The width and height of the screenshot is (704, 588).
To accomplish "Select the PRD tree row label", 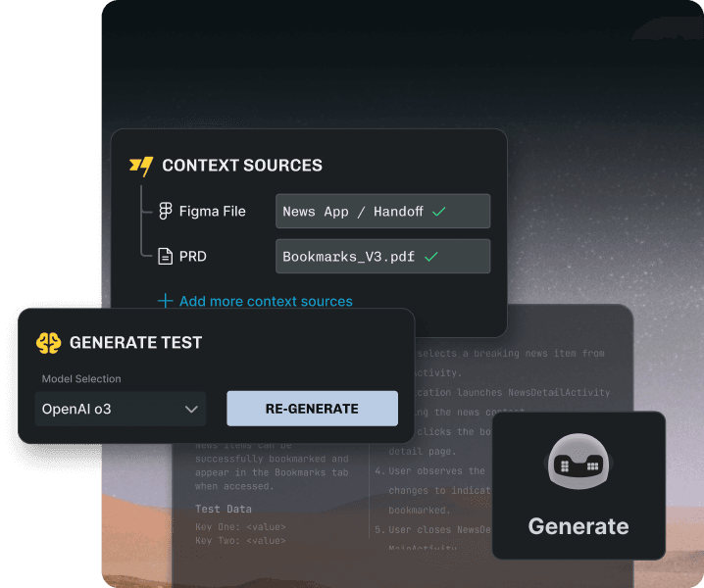I will click(192, 257).
